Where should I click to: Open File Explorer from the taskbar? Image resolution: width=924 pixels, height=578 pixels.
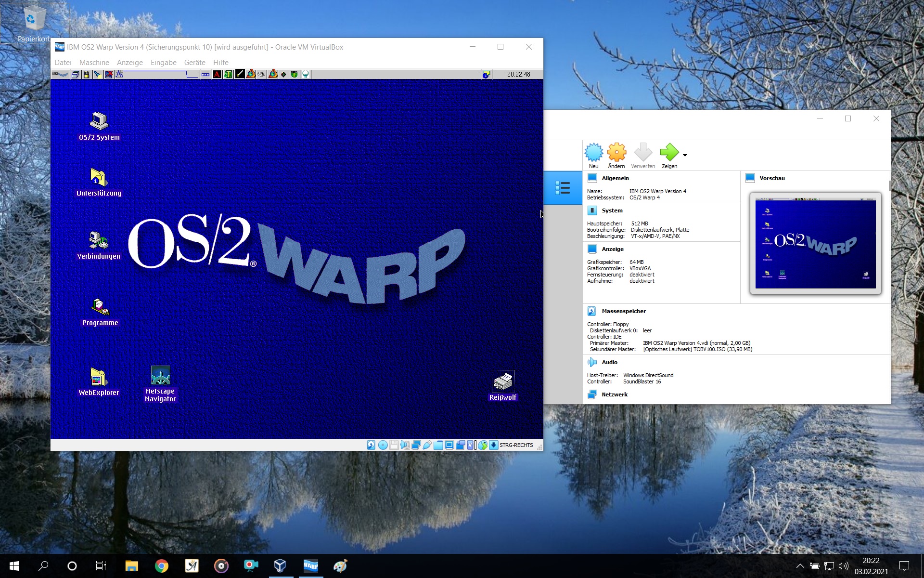tap(132, 566)
